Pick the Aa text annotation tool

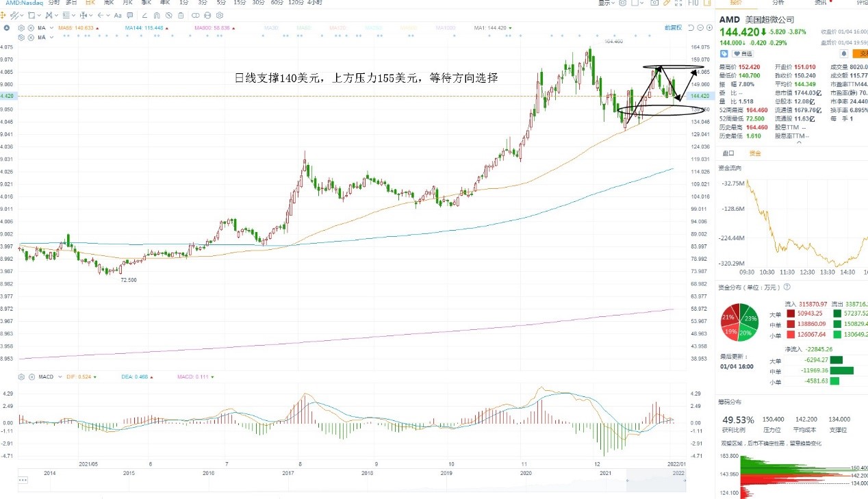click(x=118, y=15)
